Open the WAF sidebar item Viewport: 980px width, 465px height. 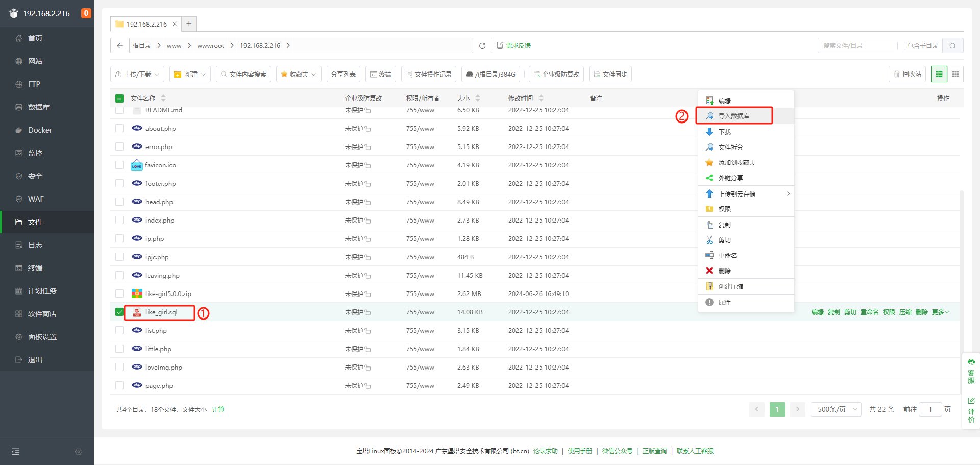click(46, 199)
